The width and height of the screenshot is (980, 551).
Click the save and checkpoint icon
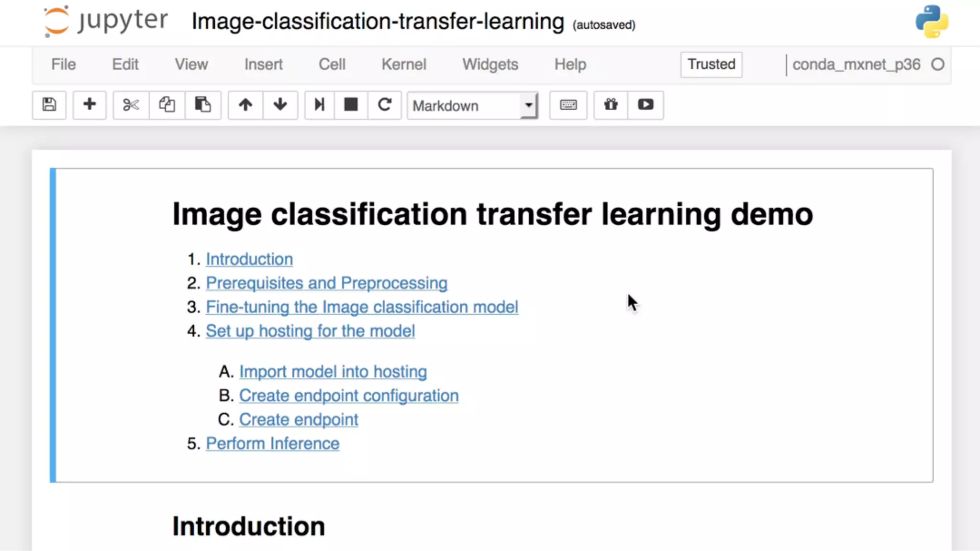tap(49, 105)
